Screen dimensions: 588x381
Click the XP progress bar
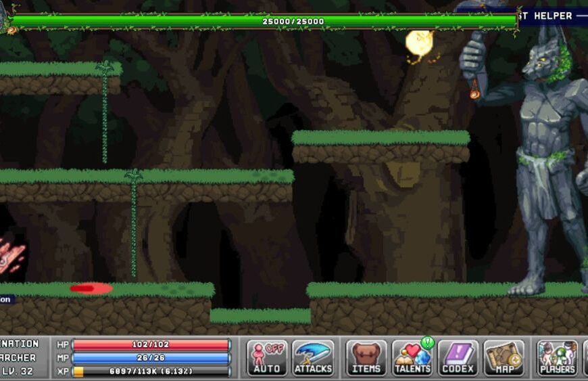tap(151, 371)
